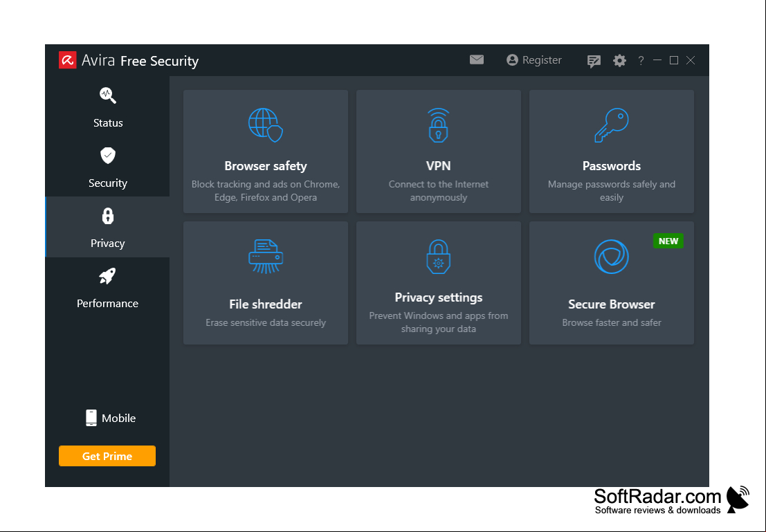Close the Avira window

pos(691,60)
